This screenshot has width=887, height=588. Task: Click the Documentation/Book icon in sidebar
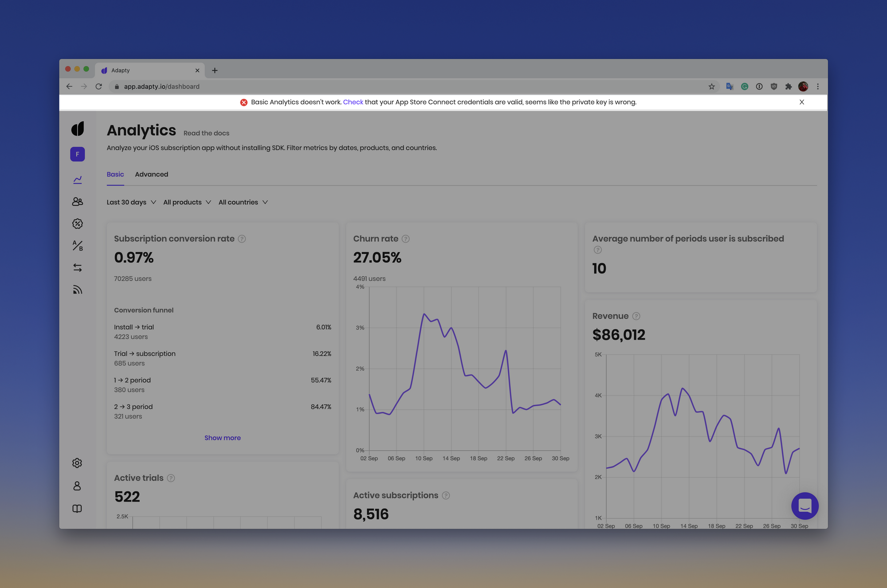[x=78, y=508]
